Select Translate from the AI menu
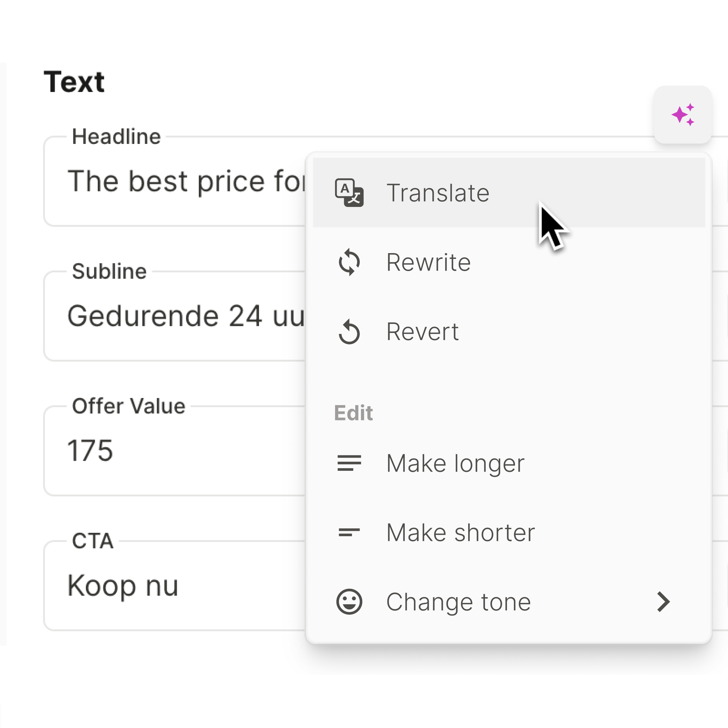Viewport: 728px width, 728px height. coord(438,192)
